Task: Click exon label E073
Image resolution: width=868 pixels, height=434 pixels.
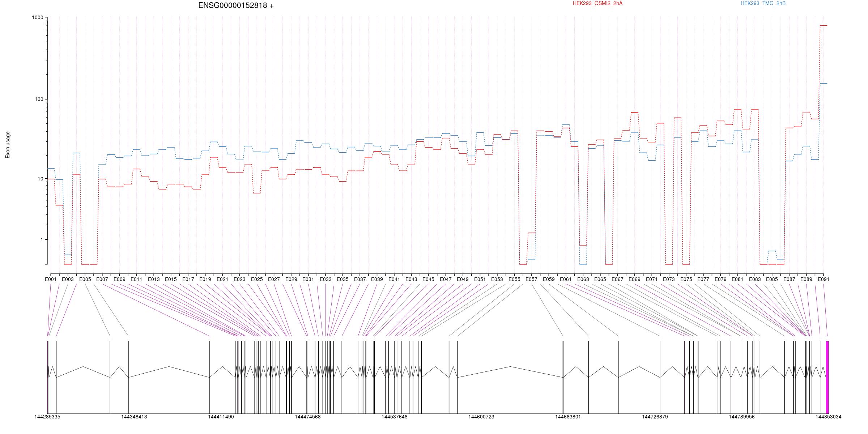Action: coord(669,279)
